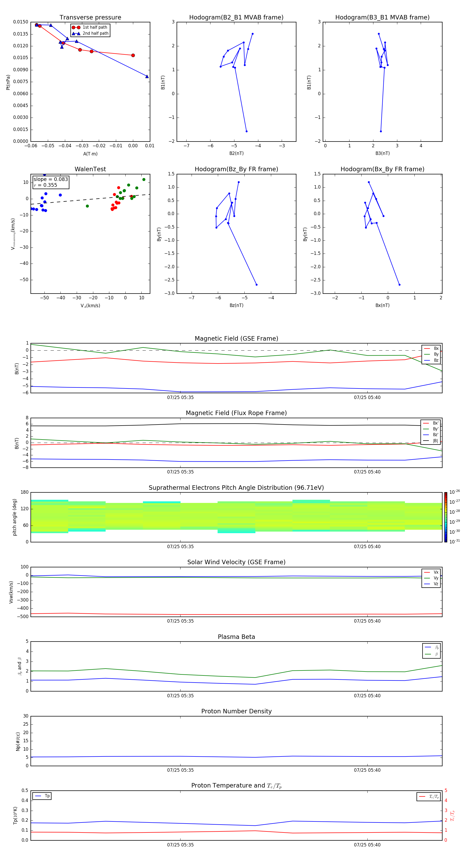The width and height of the screenshot is (473, 868).
Task: Click the 'B2(nT)' x-axis label
Action: click(x=236, y=153)
